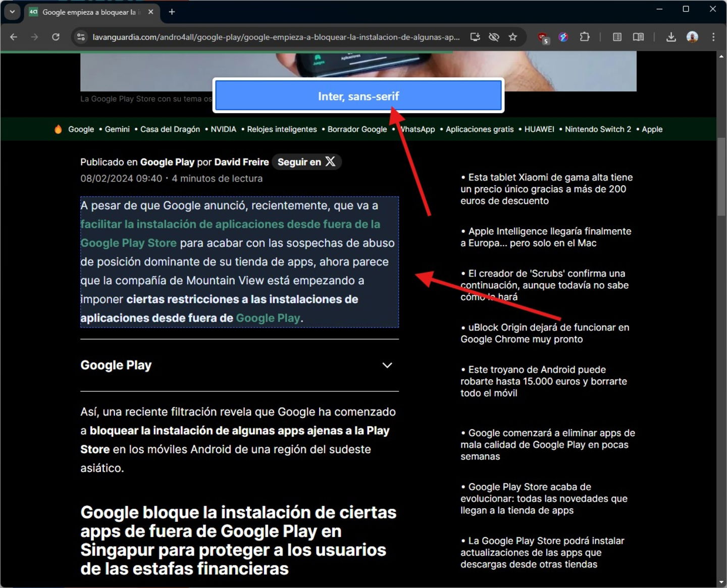727x588 pixels.
Task: Open the Google trending topic
Action: click(x=81, y=129)
